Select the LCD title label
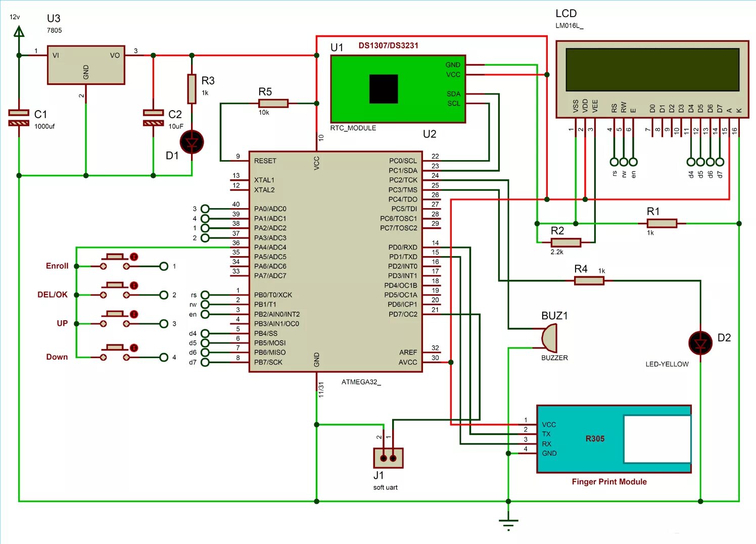This screenshot has width=756, height=544. click(566, 14)
